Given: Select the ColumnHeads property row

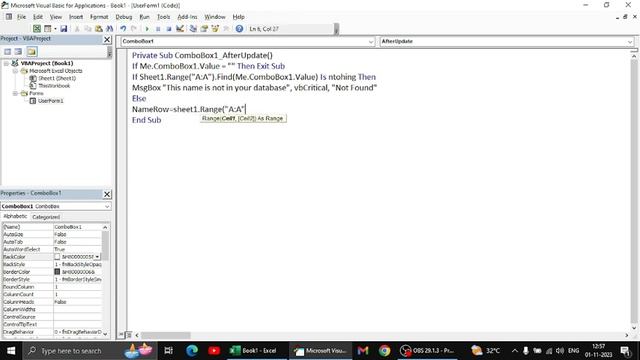Looking at the screenshot, I should [x=52, y=302].
